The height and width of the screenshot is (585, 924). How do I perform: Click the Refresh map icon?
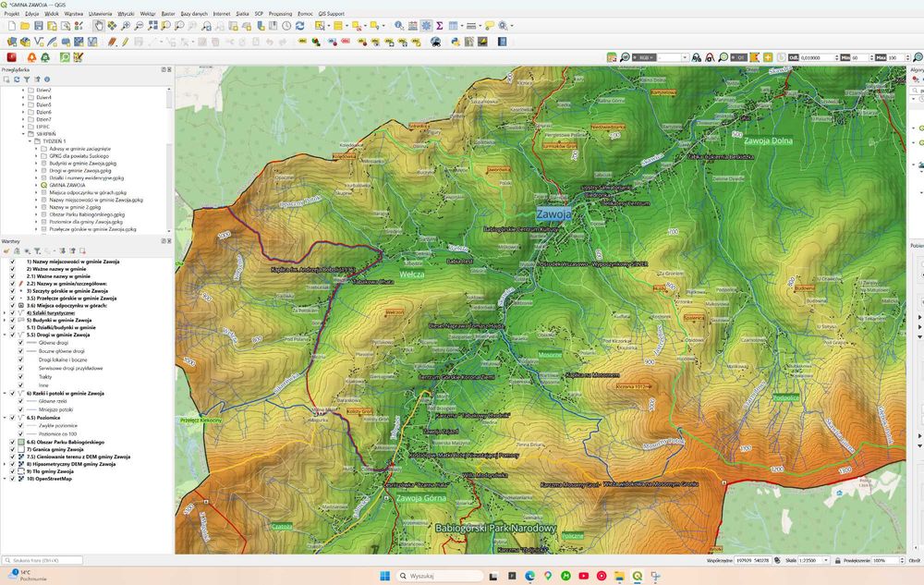pos(300,26)
